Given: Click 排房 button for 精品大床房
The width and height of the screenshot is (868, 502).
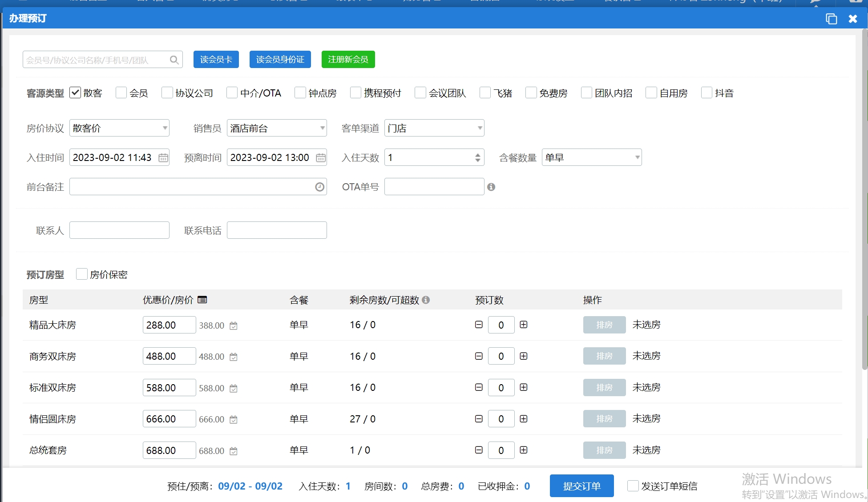Looking at the screenshot, I should 605,325.
